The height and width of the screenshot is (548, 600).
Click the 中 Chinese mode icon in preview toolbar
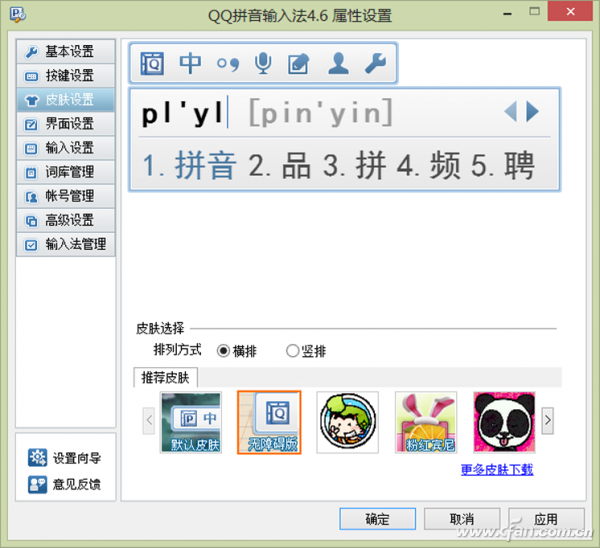click(x=190, y=64)
